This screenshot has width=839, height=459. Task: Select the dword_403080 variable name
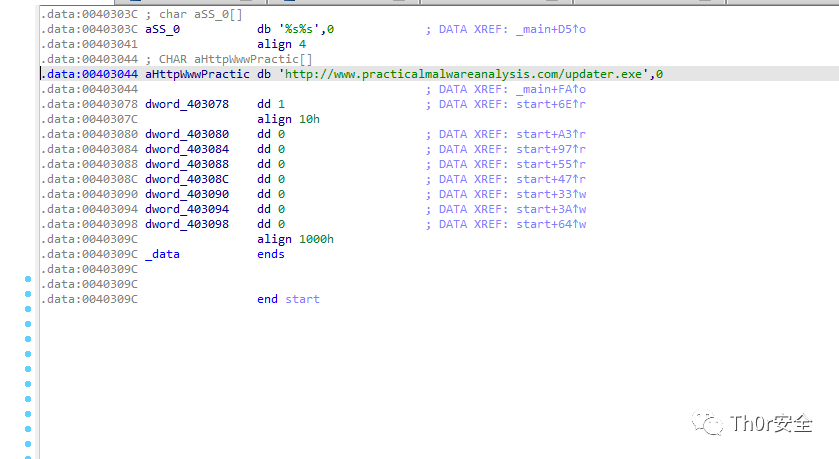click(187, 134)
